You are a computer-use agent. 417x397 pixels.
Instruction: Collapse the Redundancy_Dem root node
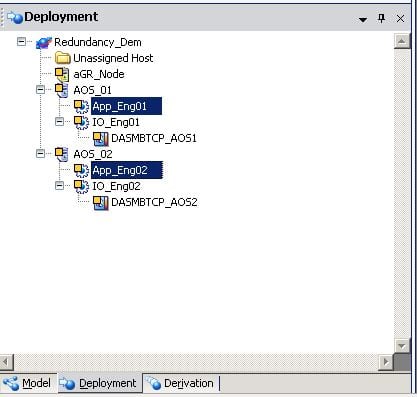(x=21, y=42)
